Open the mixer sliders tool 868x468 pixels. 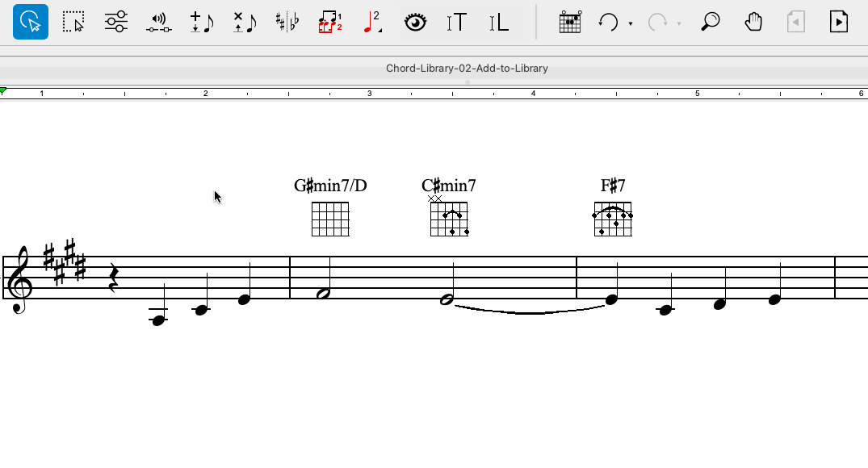(116, 22)
